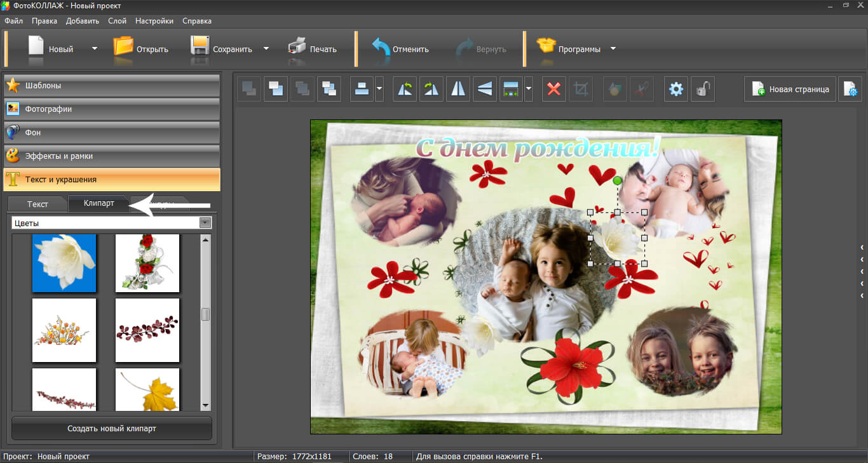Open the Справка menu
The height and width of the screenshot is (463, 868).
tap(197, 21)
